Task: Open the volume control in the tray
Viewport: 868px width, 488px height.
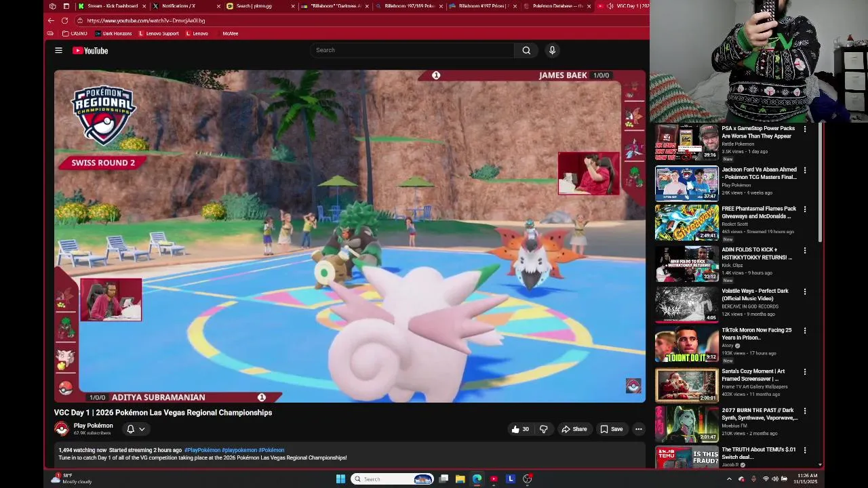Action: (x=775, y=479)
